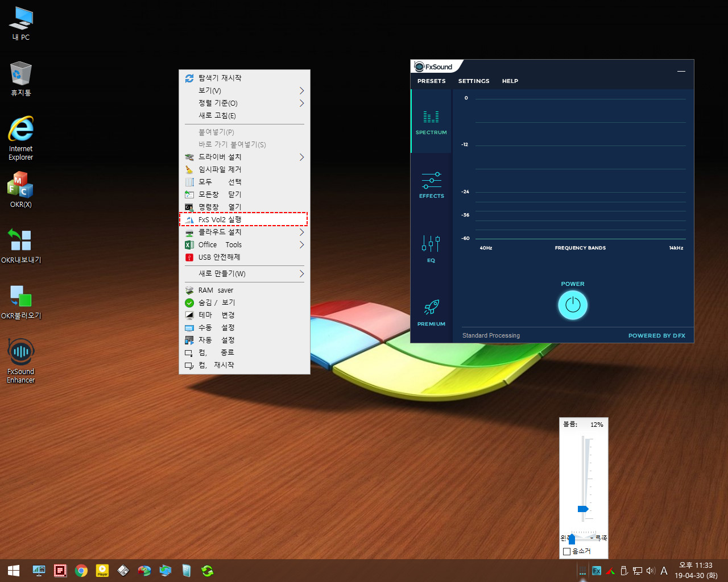Click the POWERED BY DFX link

pyautogui.click(x=657, y=336)
